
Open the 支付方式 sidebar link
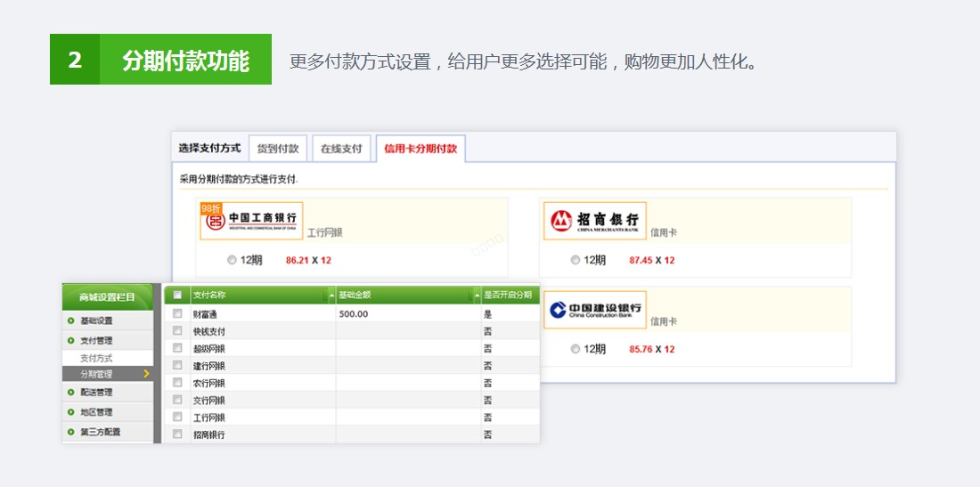(x=96, y=357)
